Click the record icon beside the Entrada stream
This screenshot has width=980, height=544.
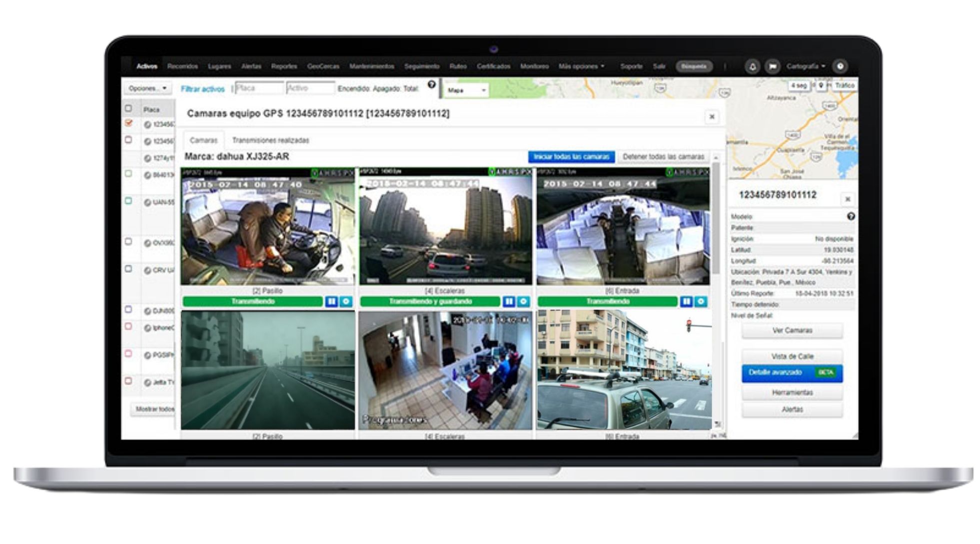tap(700, 302)
